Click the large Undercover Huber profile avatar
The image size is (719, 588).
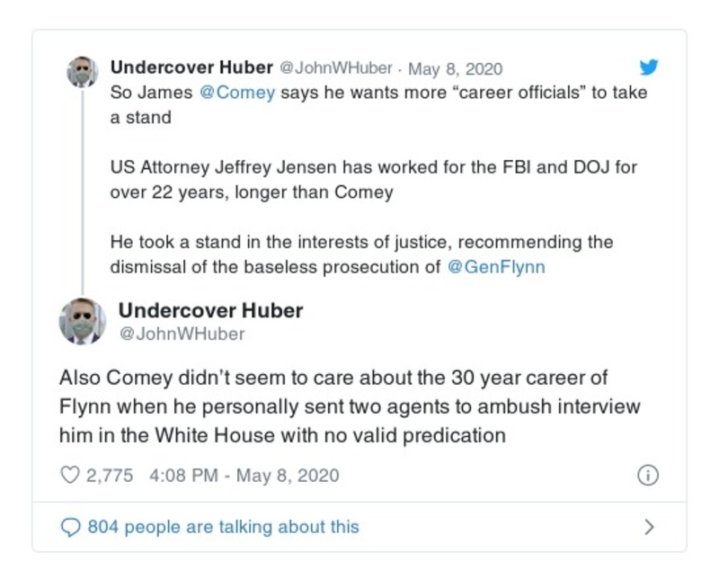coord(82,321)
